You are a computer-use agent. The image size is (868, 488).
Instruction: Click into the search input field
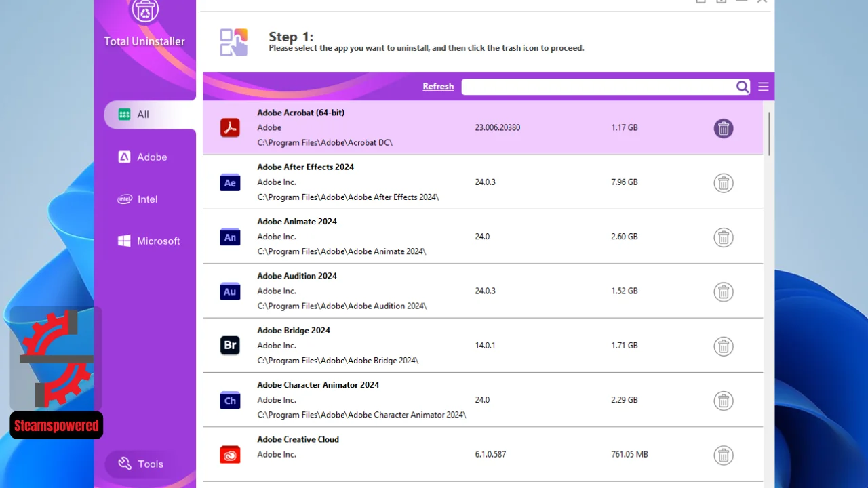(599, 87)
